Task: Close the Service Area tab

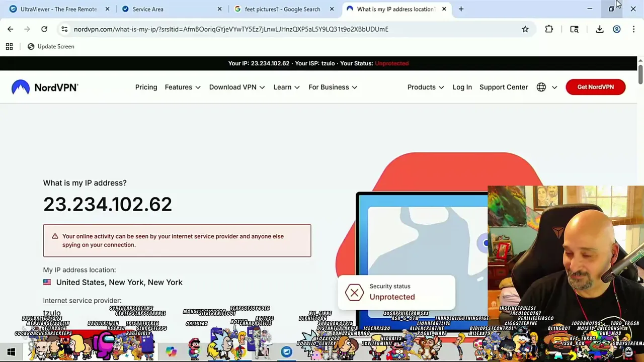Action: (x=219, y=9)
